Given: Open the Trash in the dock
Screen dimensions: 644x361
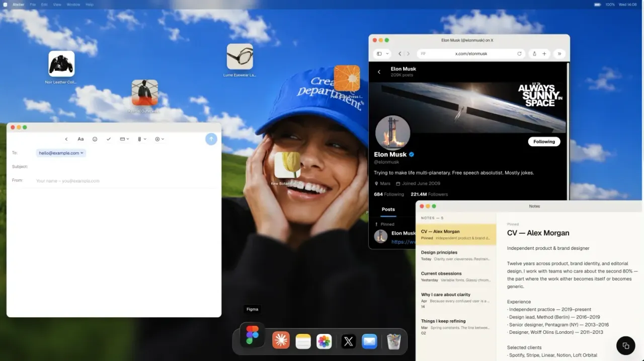Looking at the screenshot, I should pyautogui.click(x=394, y=341).
